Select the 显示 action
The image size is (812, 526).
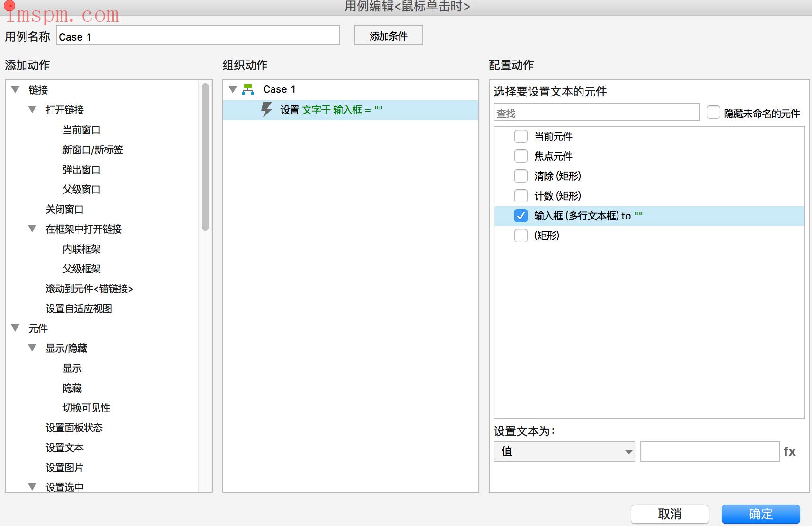point(72,368)
